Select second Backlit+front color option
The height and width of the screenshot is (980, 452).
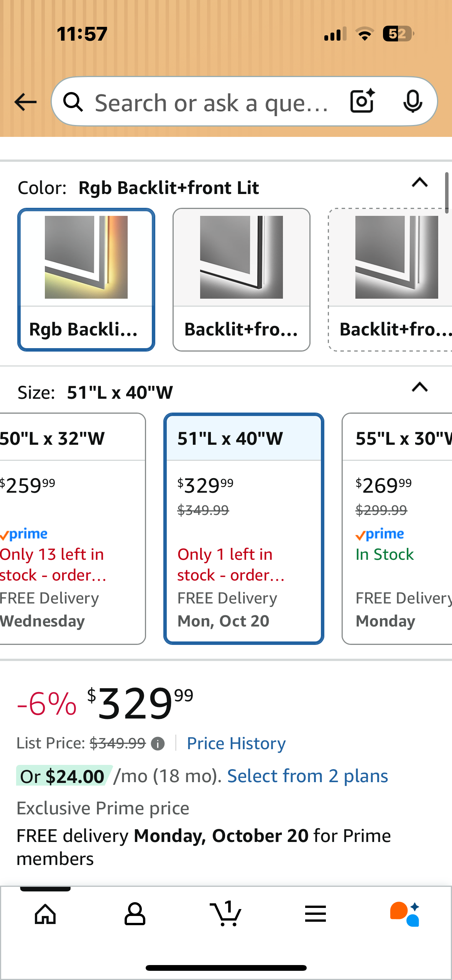click(x=242, y=280)
